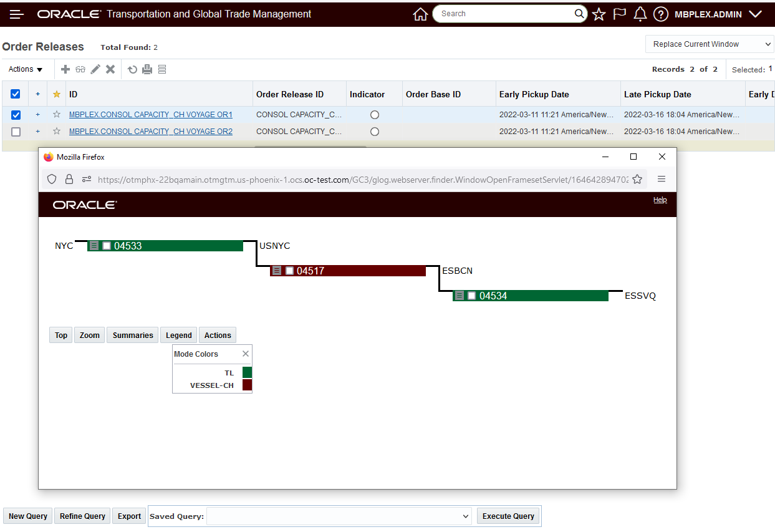The image size is (775, 532).
Task: Click the indicator circle for OR1 row
Action: [x=375, y=115]
